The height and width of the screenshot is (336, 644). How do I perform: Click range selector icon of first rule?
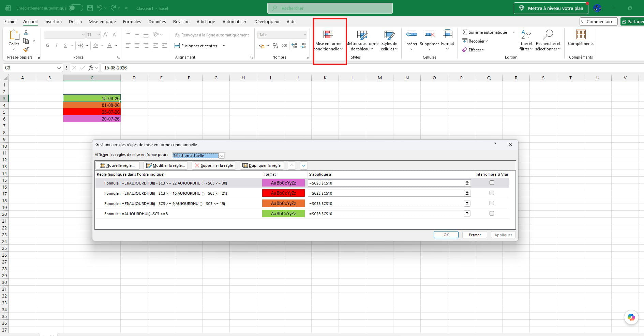pyautogui.click(x=467, y=183)
